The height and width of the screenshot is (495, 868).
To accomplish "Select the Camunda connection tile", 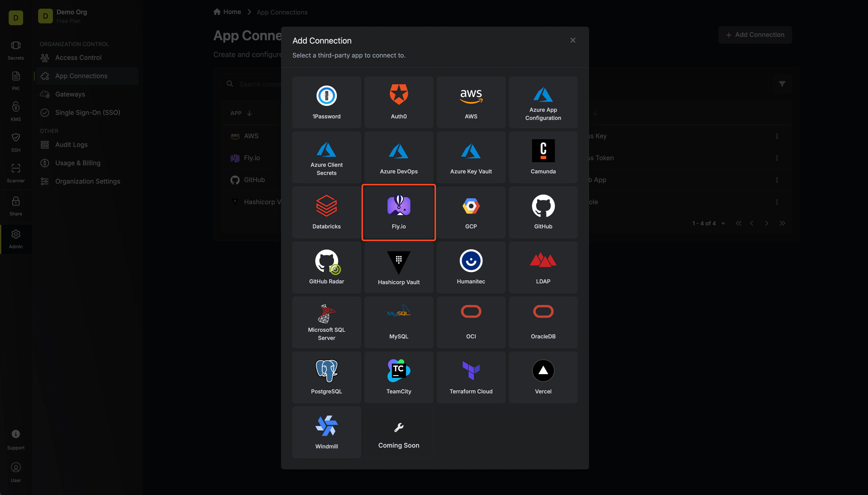I will [x=543, y=157].
